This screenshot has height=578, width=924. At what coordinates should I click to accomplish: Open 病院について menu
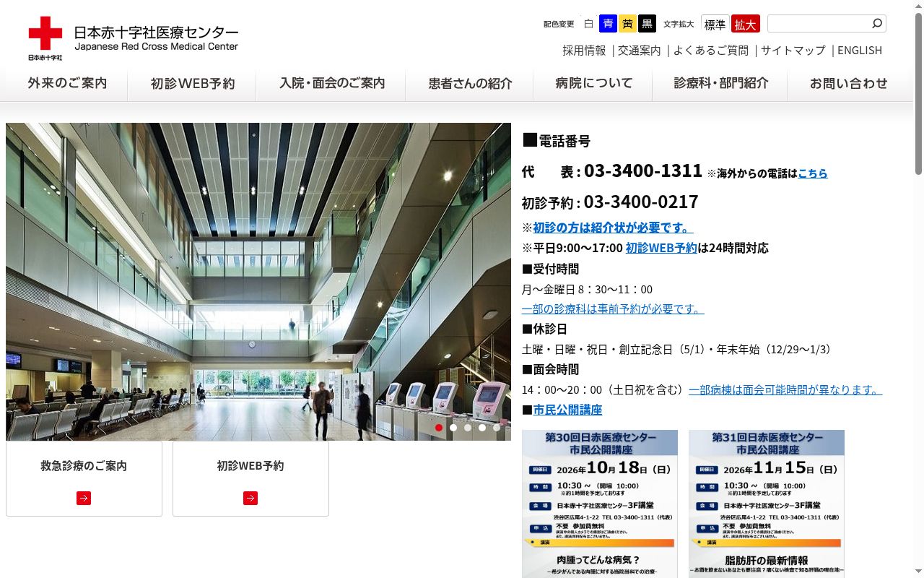593,84
